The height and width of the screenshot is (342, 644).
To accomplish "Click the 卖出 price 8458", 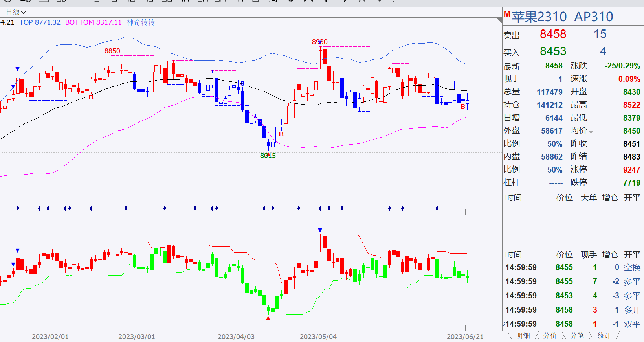I will coord(553,34).
